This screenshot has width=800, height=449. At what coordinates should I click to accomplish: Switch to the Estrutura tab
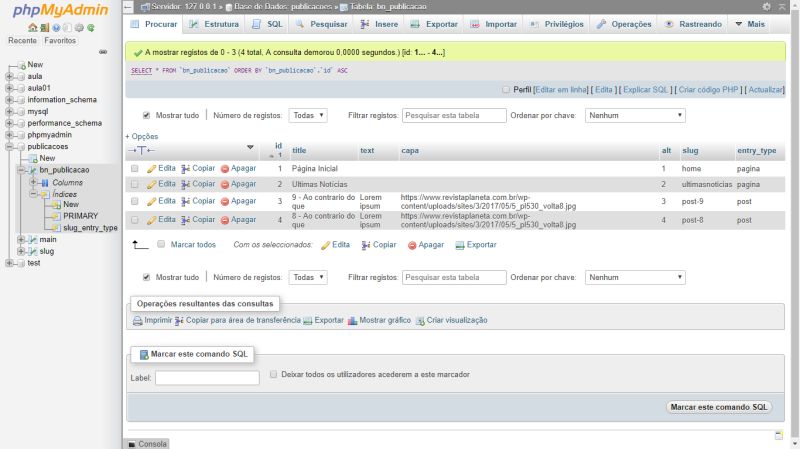coord(213,24)
